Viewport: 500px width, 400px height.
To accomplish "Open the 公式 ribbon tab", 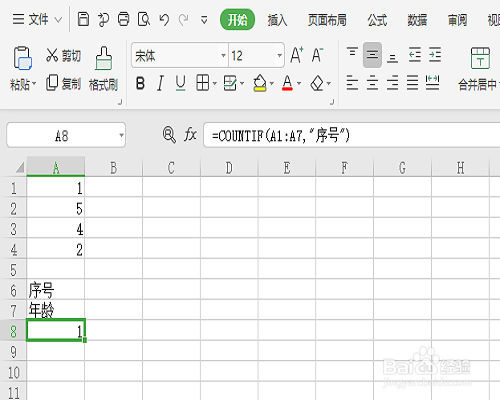I will pos(377,20).
